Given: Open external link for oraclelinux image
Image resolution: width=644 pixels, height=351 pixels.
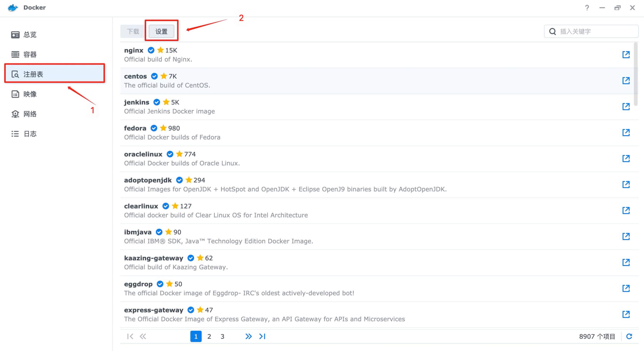Looking at the screenshot, I should (x=626, y=159).
